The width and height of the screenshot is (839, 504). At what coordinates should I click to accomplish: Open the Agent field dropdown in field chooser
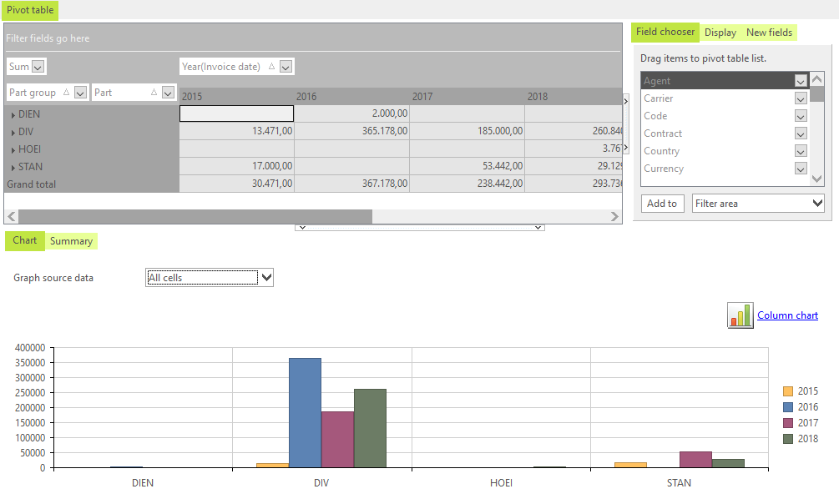click(x=800, y=80)
